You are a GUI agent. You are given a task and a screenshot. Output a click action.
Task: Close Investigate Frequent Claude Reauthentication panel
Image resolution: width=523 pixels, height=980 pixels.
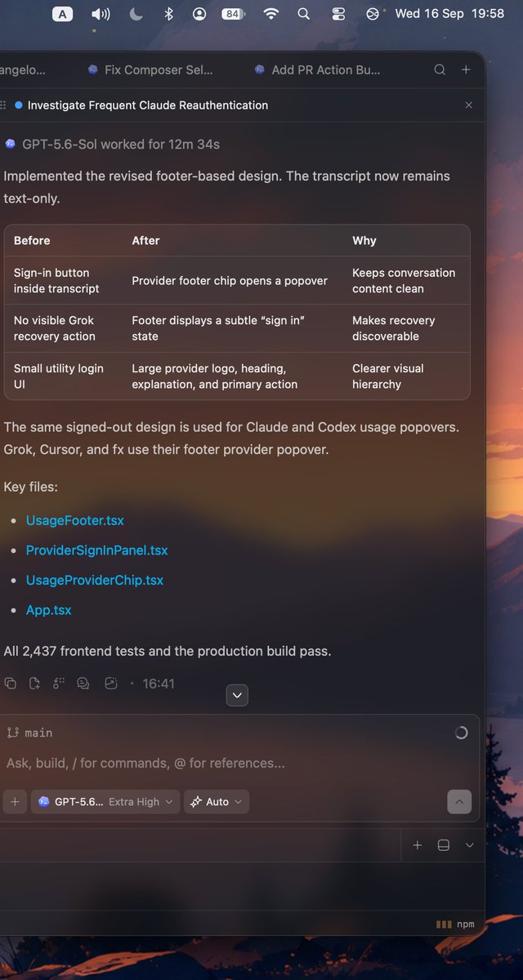point(468,105)
